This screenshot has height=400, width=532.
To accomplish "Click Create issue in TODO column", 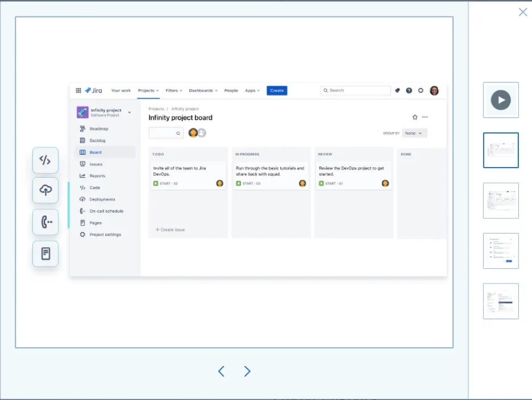I will (x=170, y=230).
